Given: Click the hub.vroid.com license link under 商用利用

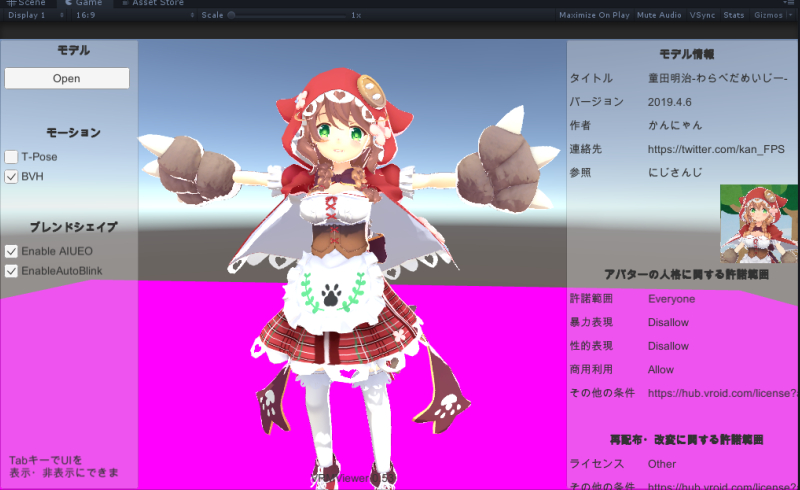Looking at the screenshot, I should tap(723, 393).
